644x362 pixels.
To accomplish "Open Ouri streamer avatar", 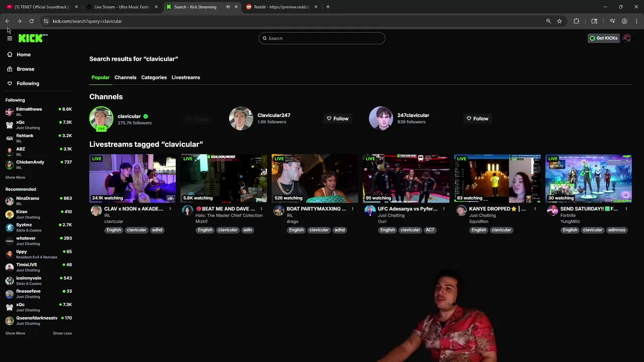I will tap(370, 211).
